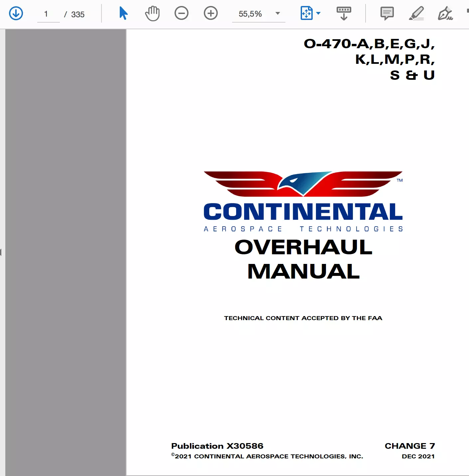Click the 'Publication X30586' text
This screenshot has width=469, height=476.
(217, 446)
